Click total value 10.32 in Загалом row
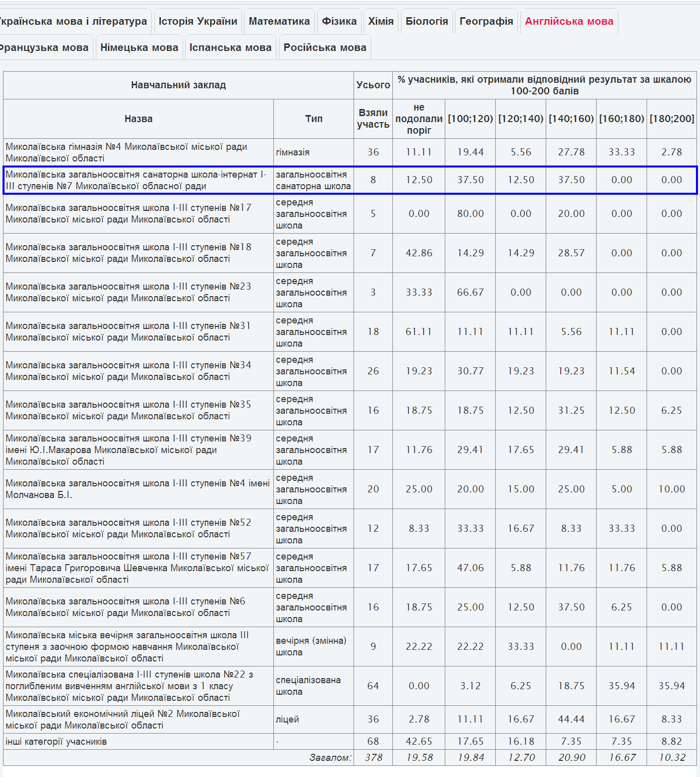The height and width of the screenshot is (777, 700). (672, 757)
